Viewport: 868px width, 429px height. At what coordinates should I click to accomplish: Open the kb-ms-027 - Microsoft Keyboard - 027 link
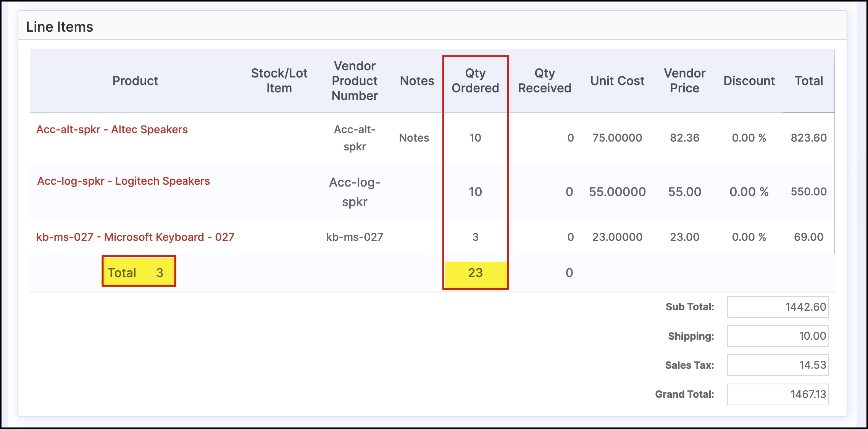tap(135, 237)
